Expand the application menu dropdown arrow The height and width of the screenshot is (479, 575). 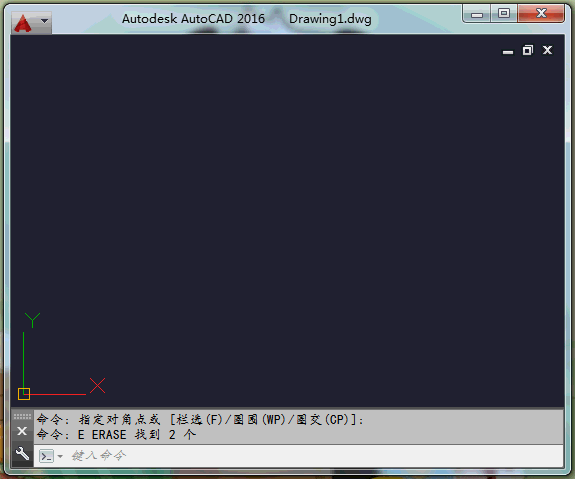coord(44,21)
